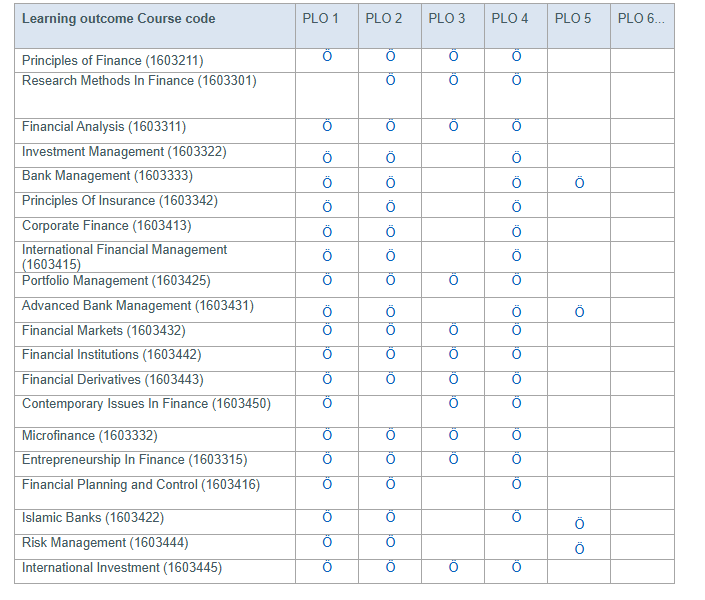This screenshot has width=705, height=600.
Task: Click PLO 1 mark for Financial Derivatives
Action: pyautogui.click(x=327, y=379)
